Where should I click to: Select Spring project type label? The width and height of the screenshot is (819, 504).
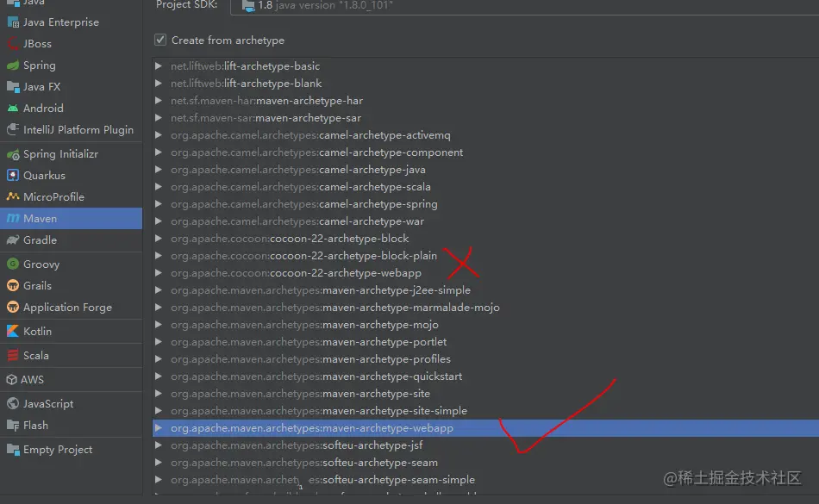(x=39, y=65)
